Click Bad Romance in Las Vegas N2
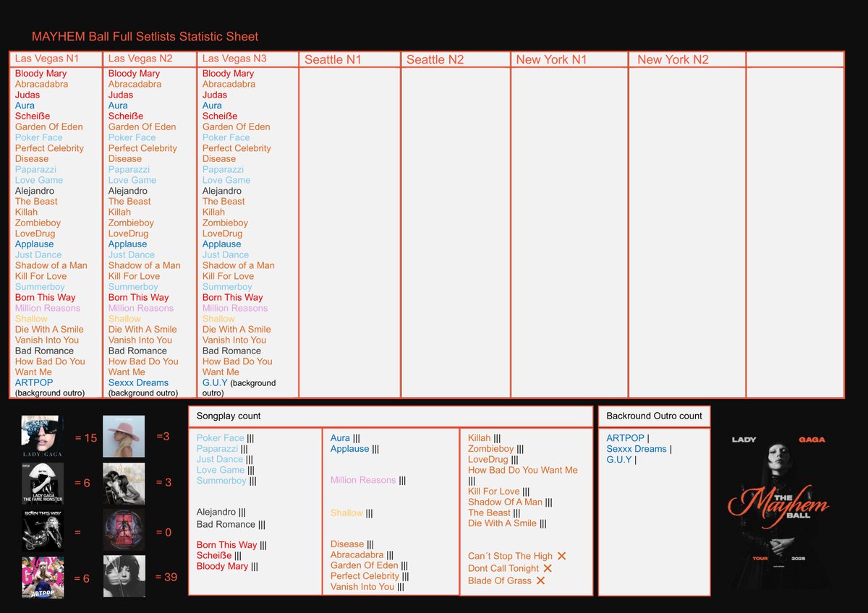Screen dimensions: 868x613 (137, 351)
